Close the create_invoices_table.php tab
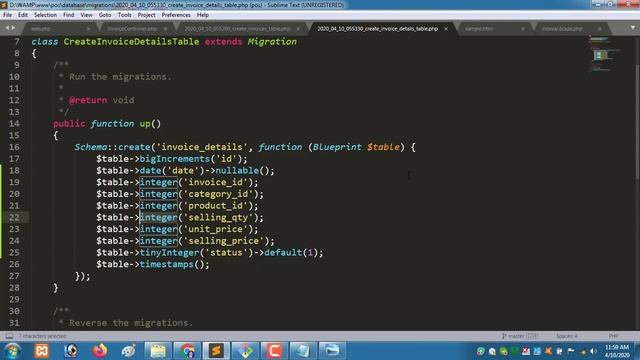 click(298, 29)
